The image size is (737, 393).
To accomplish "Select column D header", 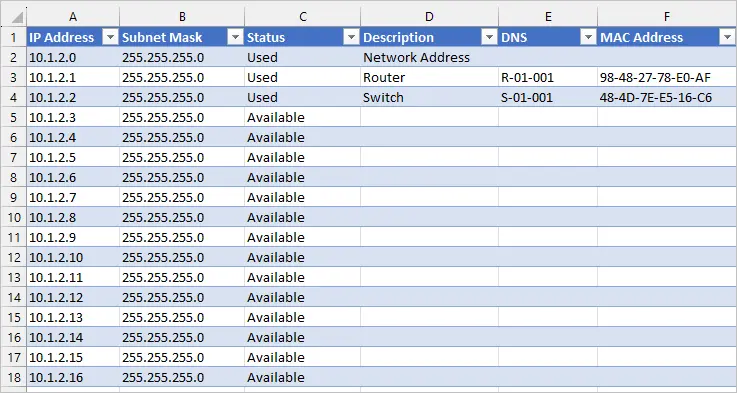I will [429, 17].
